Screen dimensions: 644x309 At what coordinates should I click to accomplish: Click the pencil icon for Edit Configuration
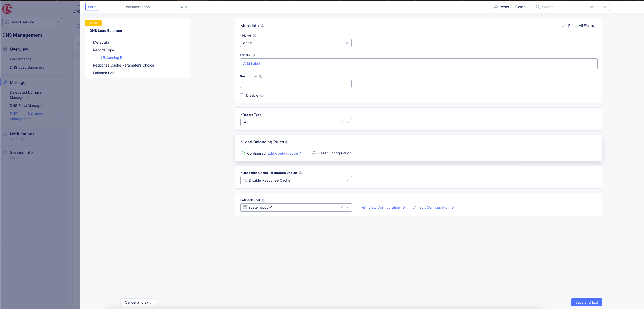tap(415, 207)
